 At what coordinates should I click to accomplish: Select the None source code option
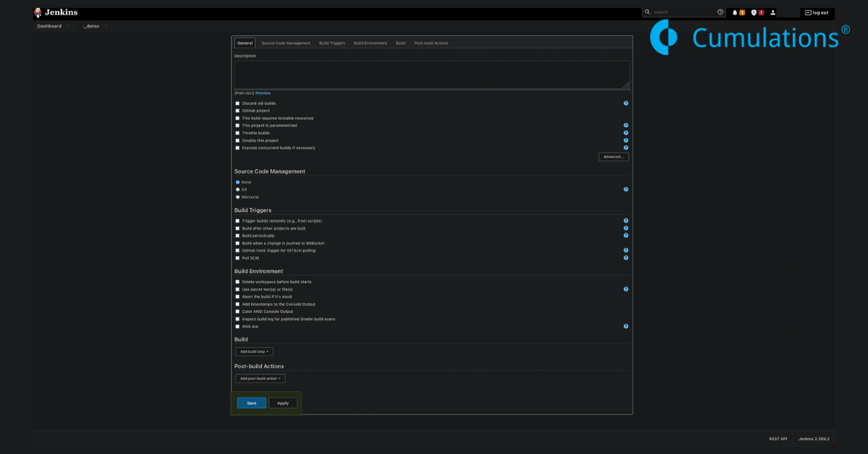coord(237,182)
